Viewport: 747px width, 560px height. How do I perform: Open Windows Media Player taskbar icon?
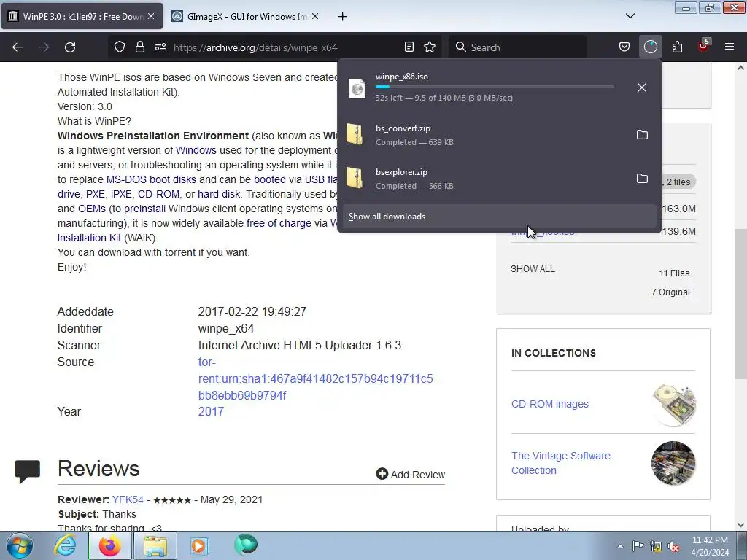point(198,545)
